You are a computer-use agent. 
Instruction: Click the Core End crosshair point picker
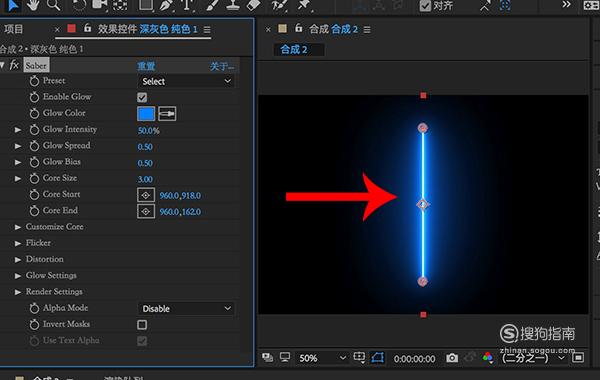pos(146,212)
